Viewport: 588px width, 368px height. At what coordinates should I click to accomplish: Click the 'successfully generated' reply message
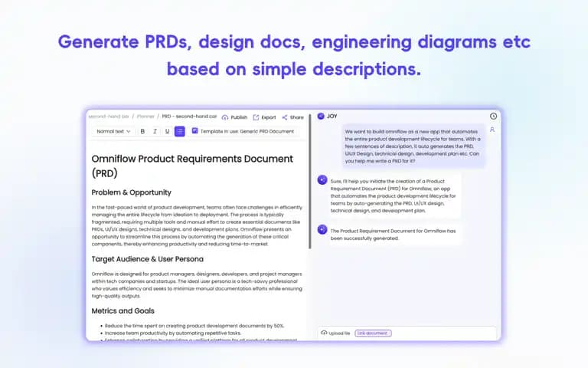[394, 235]
